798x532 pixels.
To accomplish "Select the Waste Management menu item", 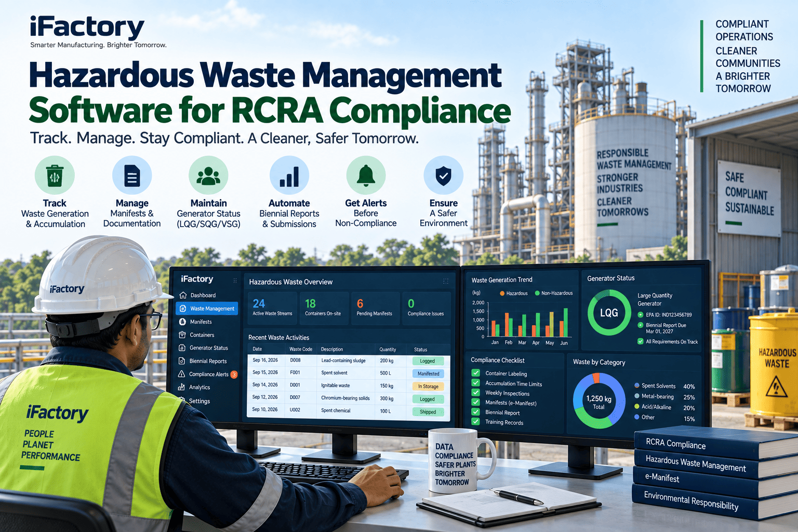I will [x=207, y=309].
